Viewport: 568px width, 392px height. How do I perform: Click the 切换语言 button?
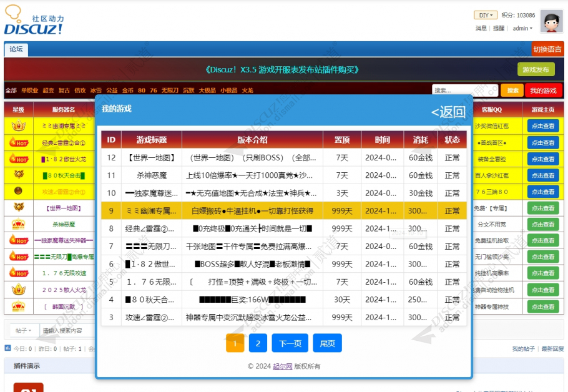coord(547,49)
